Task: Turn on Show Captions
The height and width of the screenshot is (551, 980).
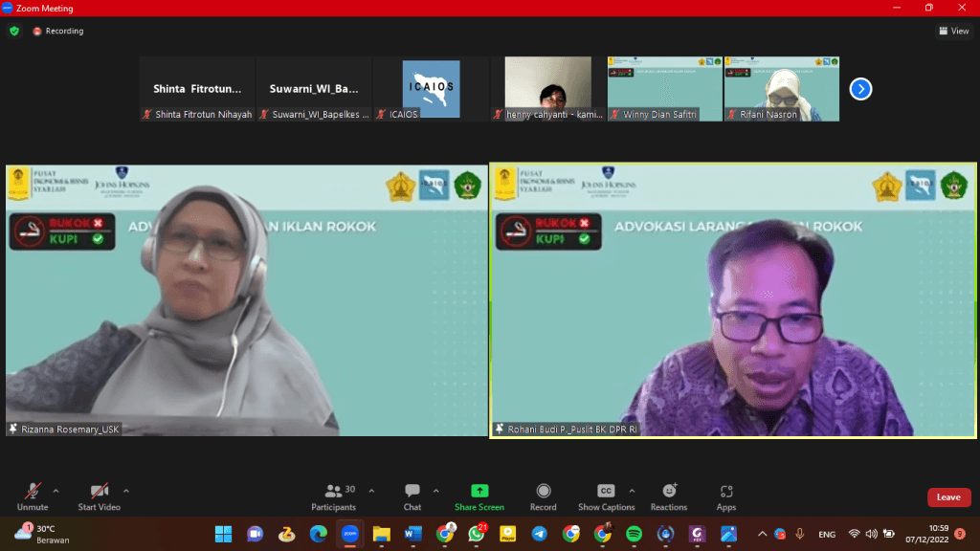Action: [x=606, y=497]
